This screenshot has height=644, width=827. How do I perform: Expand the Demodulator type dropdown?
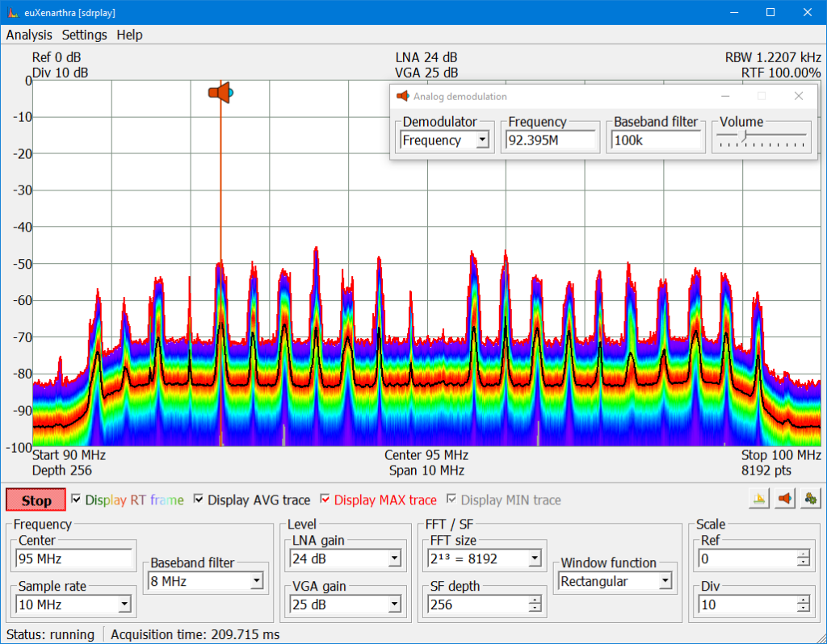(x=482, y=140)
